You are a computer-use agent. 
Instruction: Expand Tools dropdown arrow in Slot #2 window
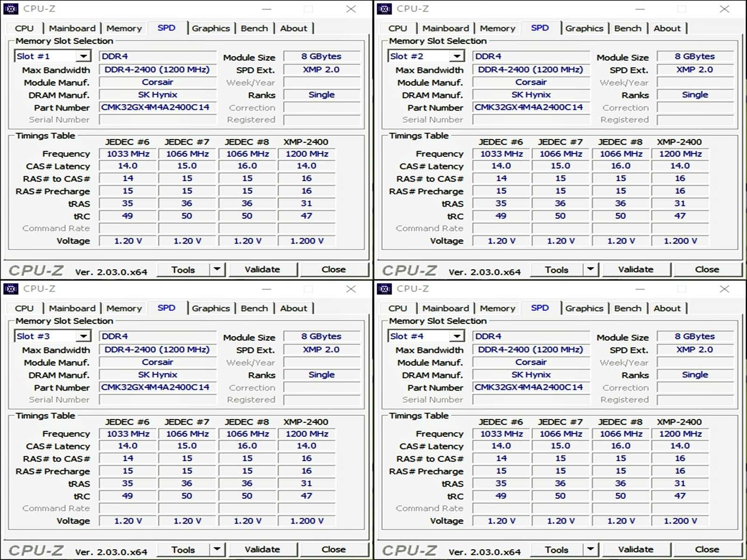pos(591,269)
